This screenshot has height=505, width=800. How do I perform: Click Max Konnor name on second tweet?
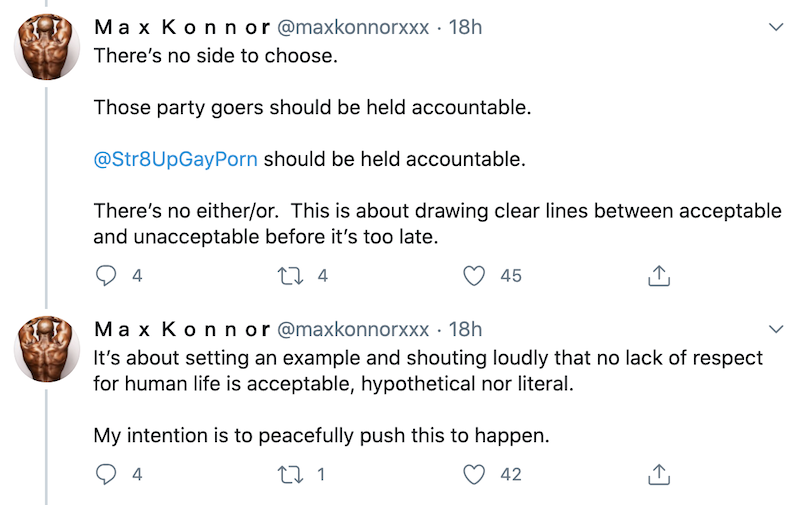pos(181,329)
